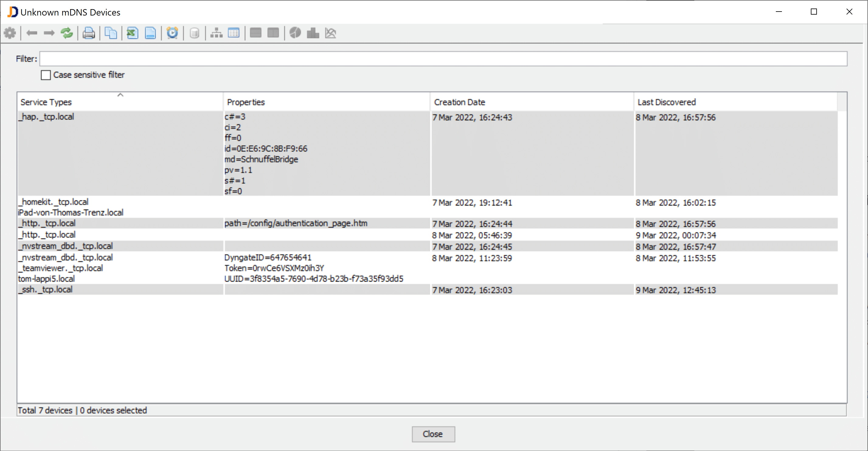Switch to table view
The width and height of the screenshot is (868, 451).
[234, 33]
